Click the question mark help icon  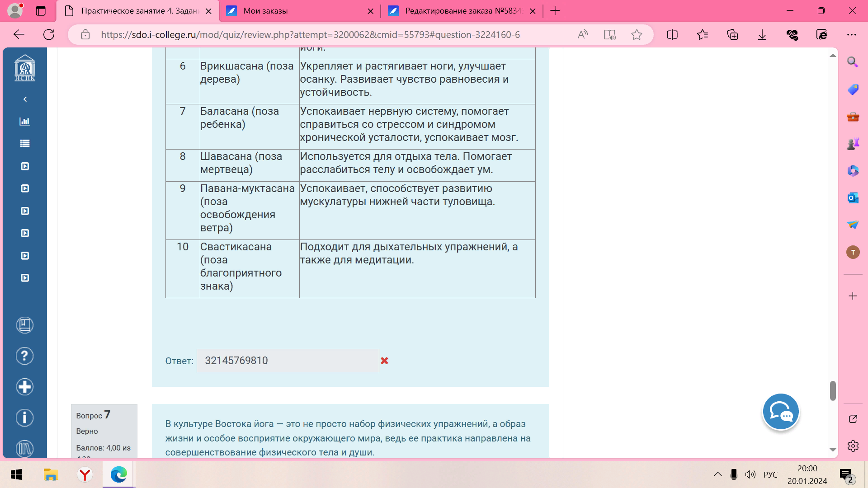tap(25, 356)
